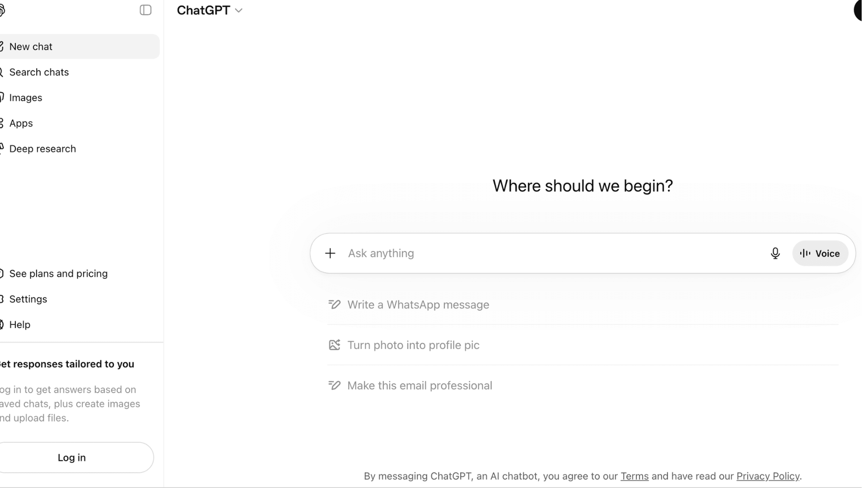Click the plus attachment icon in prompt box
Viewport: 868px width, 488px height.
click(x=330, y=253)
